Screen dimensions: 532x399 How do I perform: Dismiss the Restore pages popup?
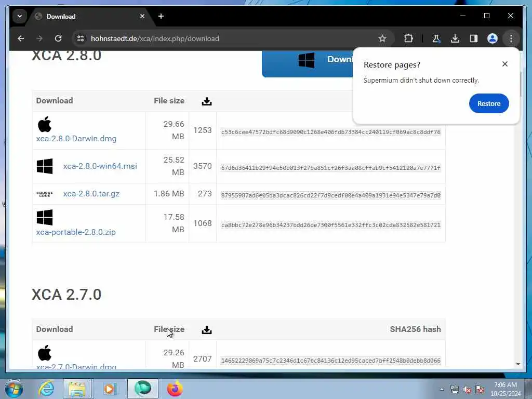click(x=505, y=64)
